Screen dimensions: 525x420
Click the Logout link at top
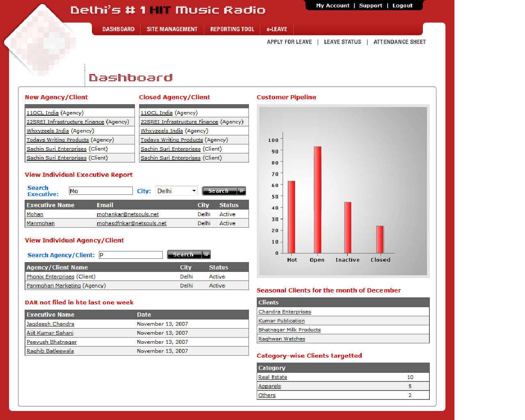tap(402, 6)
